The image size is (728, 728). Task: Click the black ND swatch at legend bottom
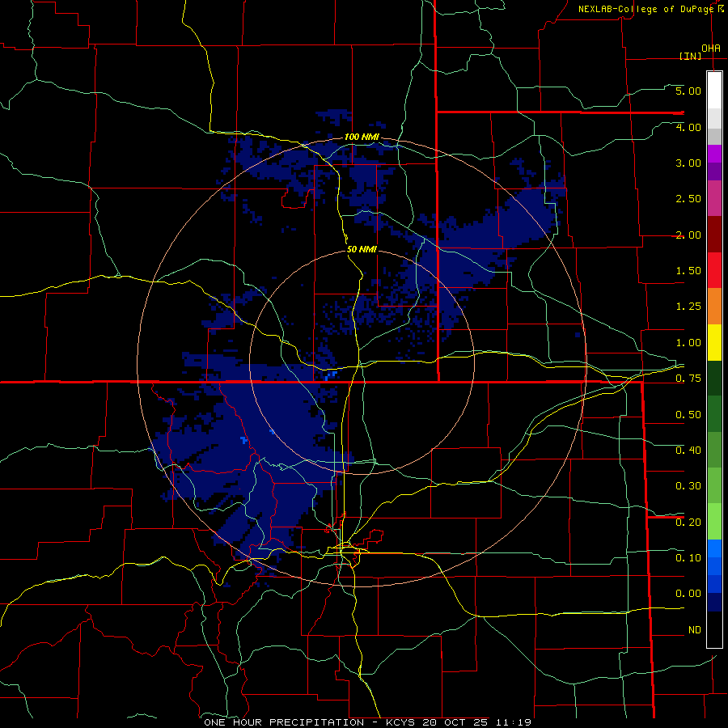[x=714, y=629]
